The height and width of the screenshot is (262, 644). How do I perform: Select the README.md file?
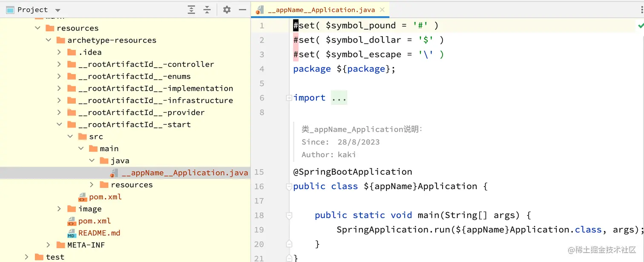99,233
